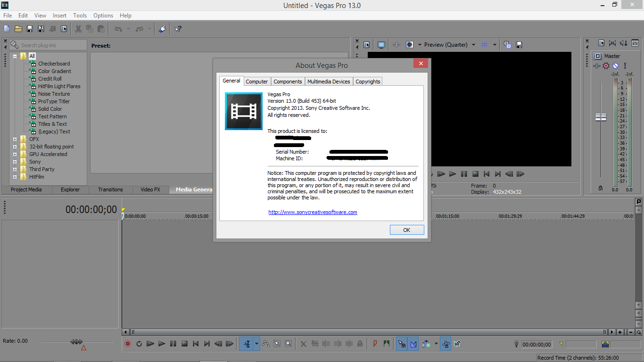644x362 pixels.
Task: Click the What's This help cursor icon
Action: point(178,29)
